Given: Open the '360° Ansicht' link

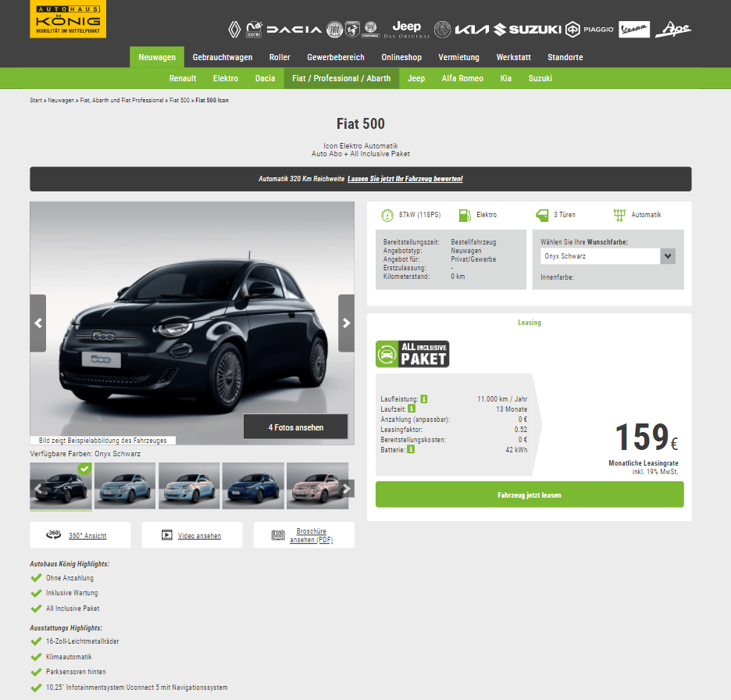Looking at the screenshot, I should tap(87, 536).
